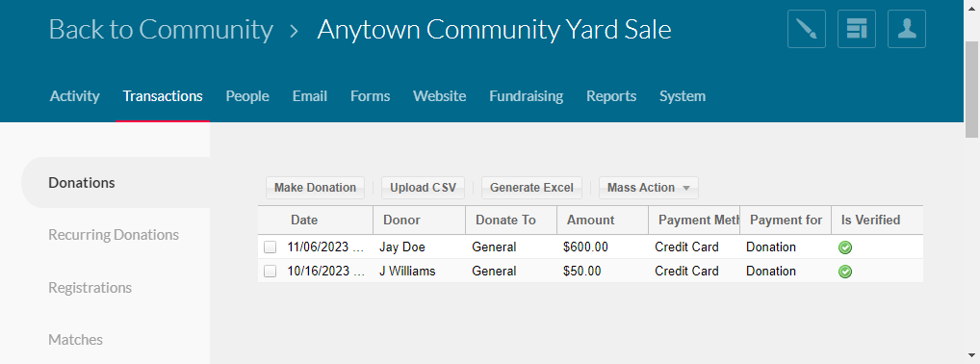980x364 pixels.
Task: Click the breadcrumb arrow after Back to Community
Action: tap(295, 30)
